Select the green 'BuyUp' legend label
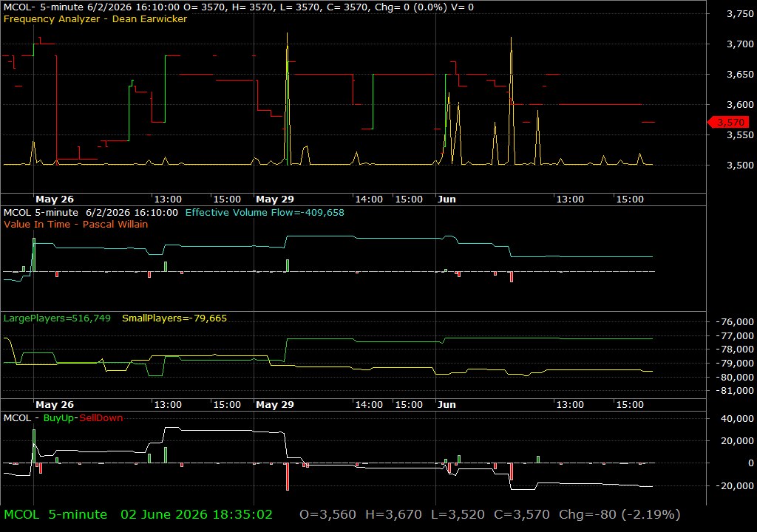757x532 pixels. tap(58, 417)
